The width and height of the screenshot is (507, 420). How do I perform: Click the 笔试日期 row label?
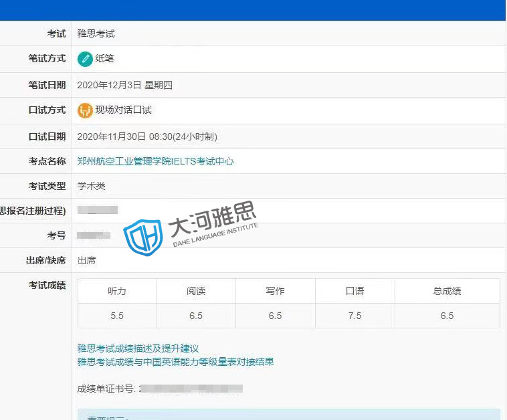47,85
